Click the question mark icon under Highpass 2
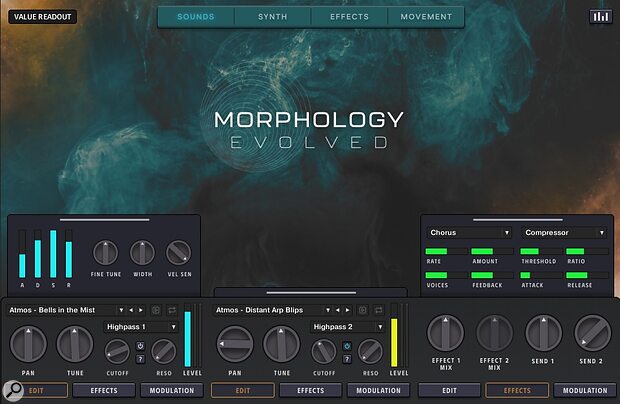Screen dimensions: 620x404 pyautogui.click(x=347, y=359)
